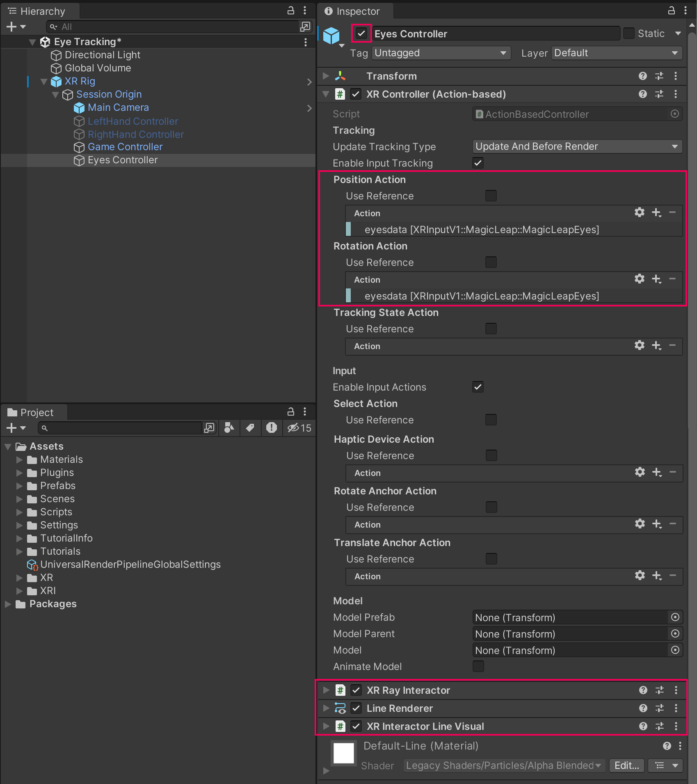This screenshot has height=784, width=697.
Task: Open XR Ray Interactor more options menu
Action: coord(676,690)
